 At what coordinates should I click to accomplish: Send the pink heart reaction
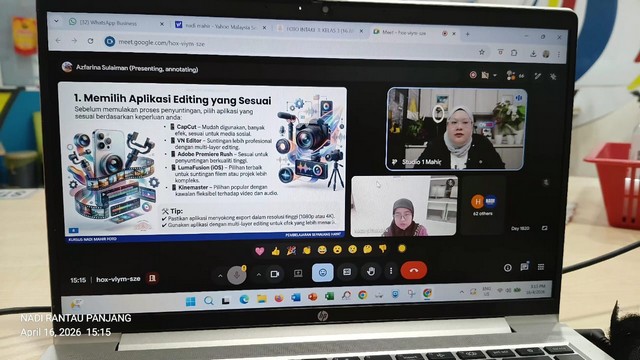click(260, 251)
